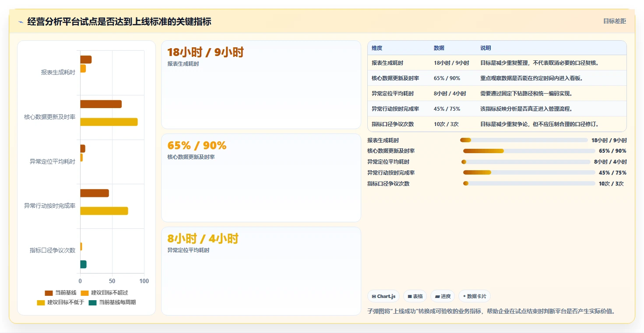The height and width of the screenshot is (333, 644).
Task: Click the 维度 column header
Action: [x=377, y=48]
